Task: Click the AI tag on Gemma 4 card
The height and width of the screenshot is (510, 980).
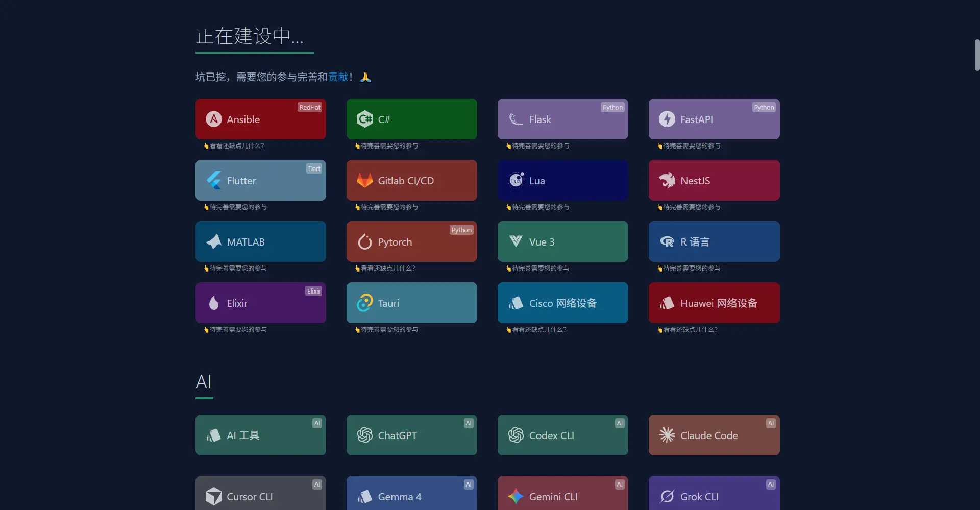Action: point(469,484)
